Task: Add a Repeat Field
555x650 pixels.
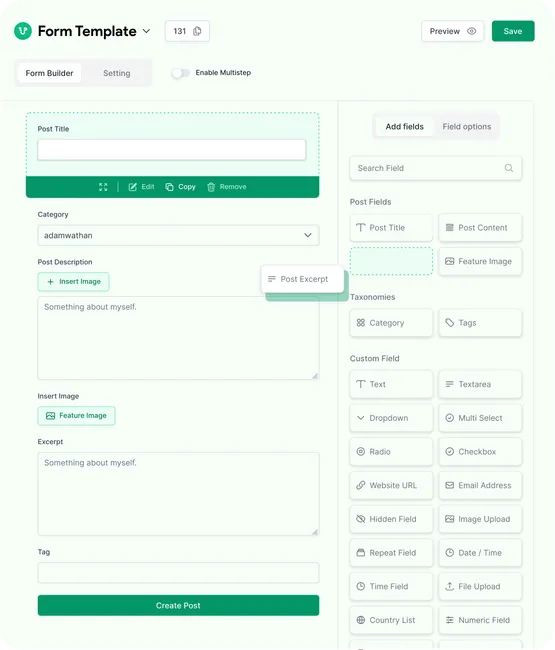Action: click(391, 553)
